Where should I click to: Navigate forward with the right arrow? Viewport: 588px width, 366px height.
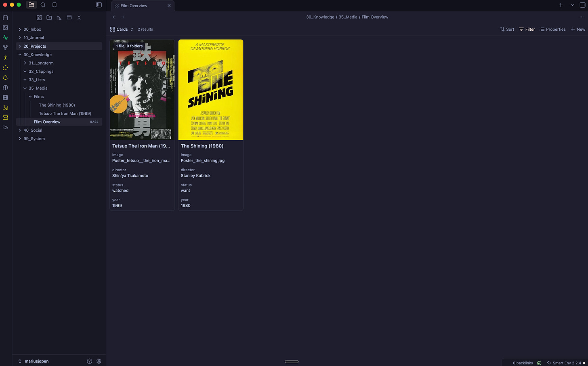point(123,17)
